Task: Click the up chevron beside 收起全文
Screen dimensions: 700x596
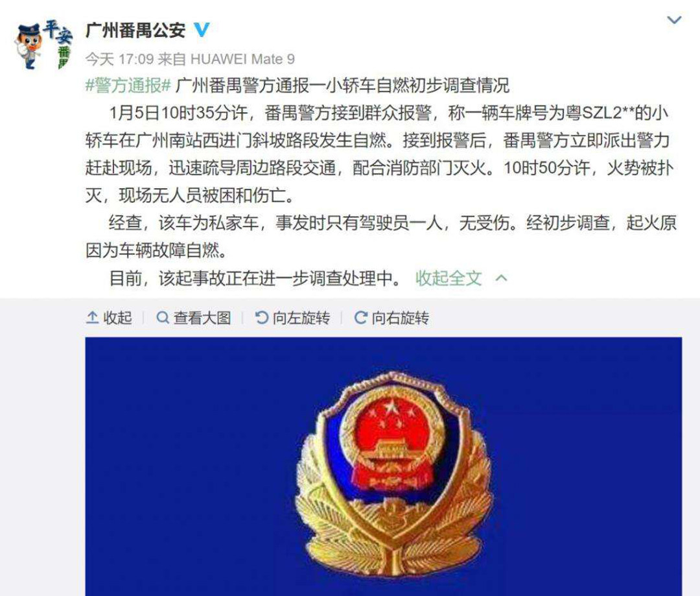Action: (501, 278)
